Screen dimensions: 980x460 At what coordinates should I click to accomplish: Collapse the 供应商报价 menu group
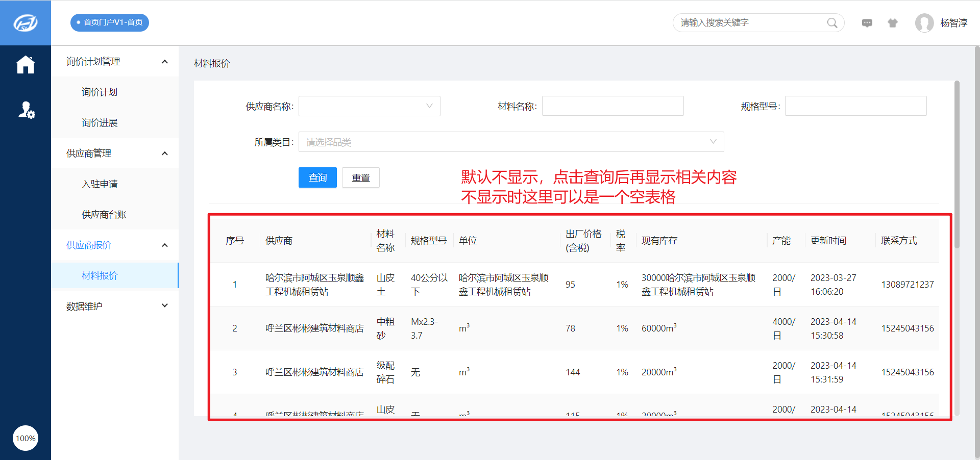[115, 245]
